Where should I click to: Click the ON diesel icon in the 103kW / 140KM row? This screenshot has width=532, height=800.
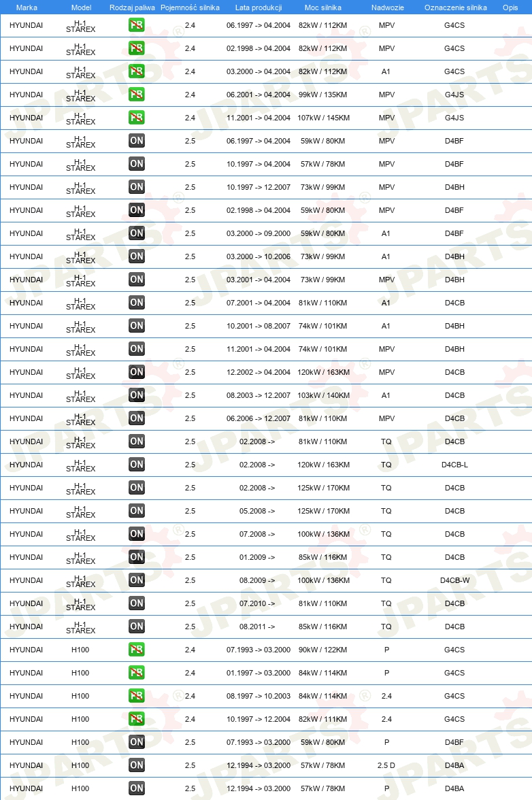136,395
